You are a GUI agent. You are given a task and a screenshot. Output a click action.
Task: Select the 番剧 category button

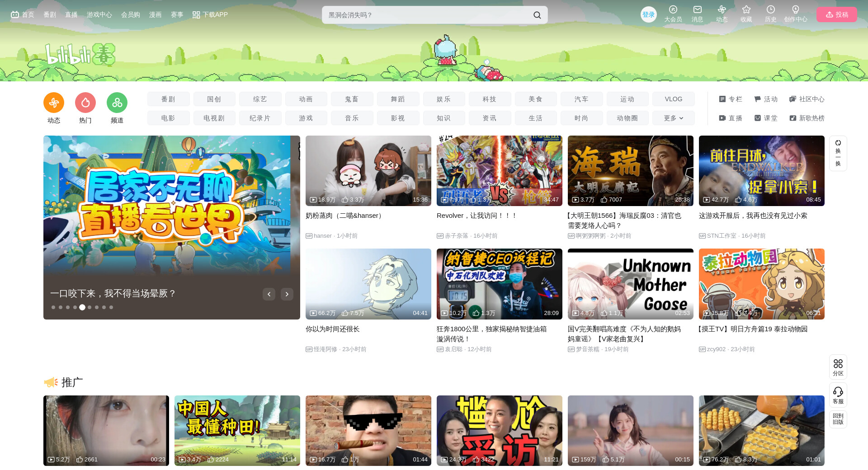pyautogui.click(x=169, y=99)
